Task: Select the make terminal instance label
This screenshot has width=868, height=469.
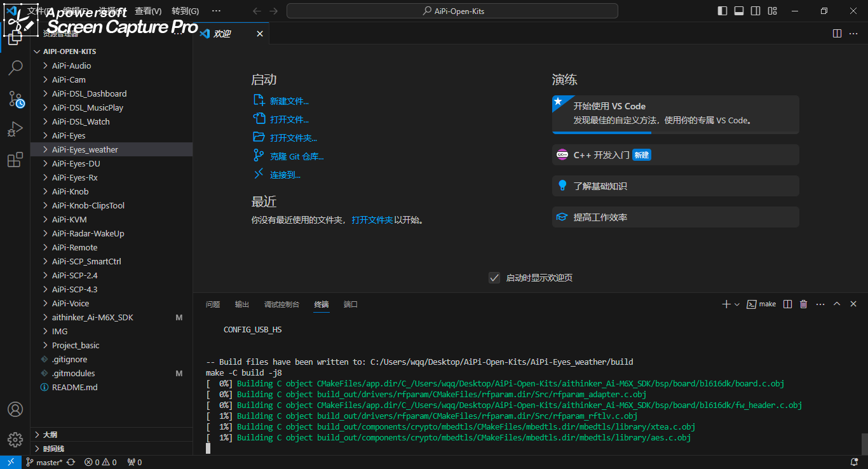Action: 761,304
